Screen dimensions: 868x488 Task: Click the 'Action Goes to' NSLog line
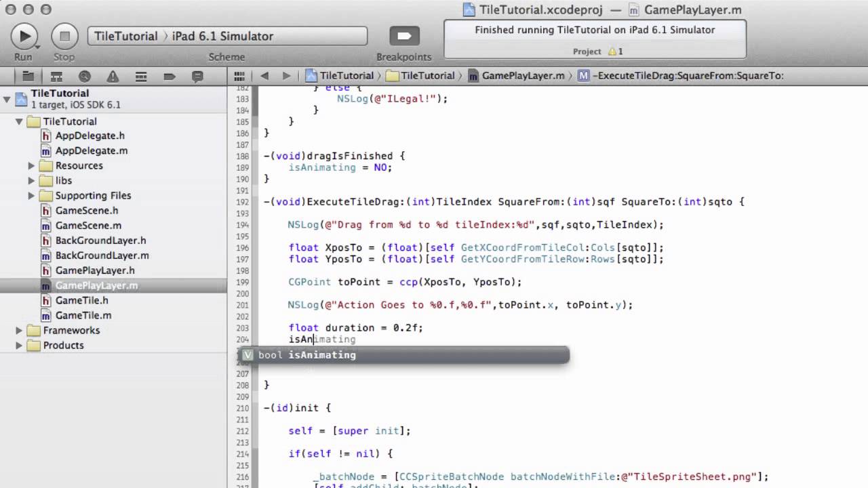click(460, 306)
